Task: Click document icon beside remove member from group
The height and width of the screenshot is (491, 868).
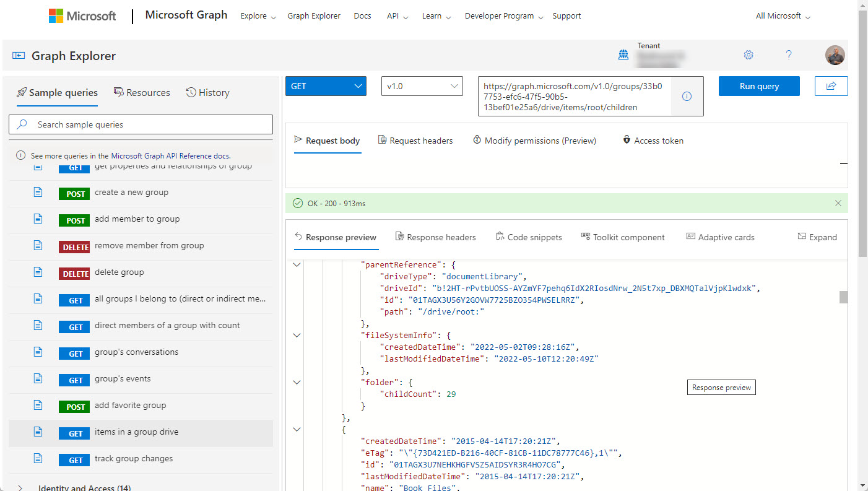Action: (38, 246)
